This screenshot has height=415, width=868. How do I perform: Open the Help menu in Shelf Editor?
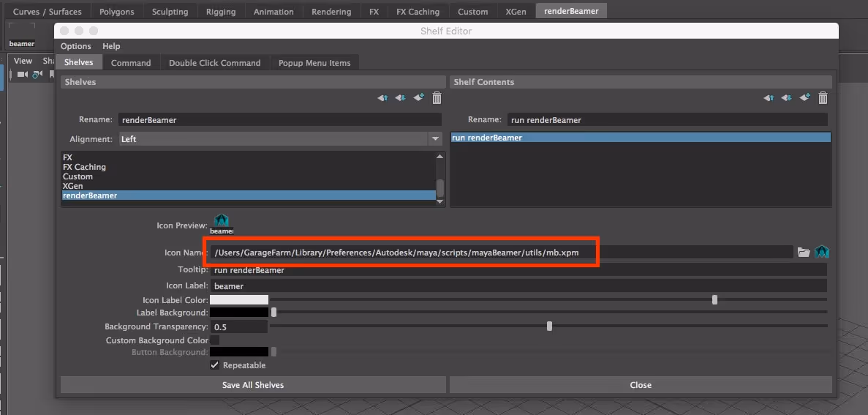tap(111, 46)
